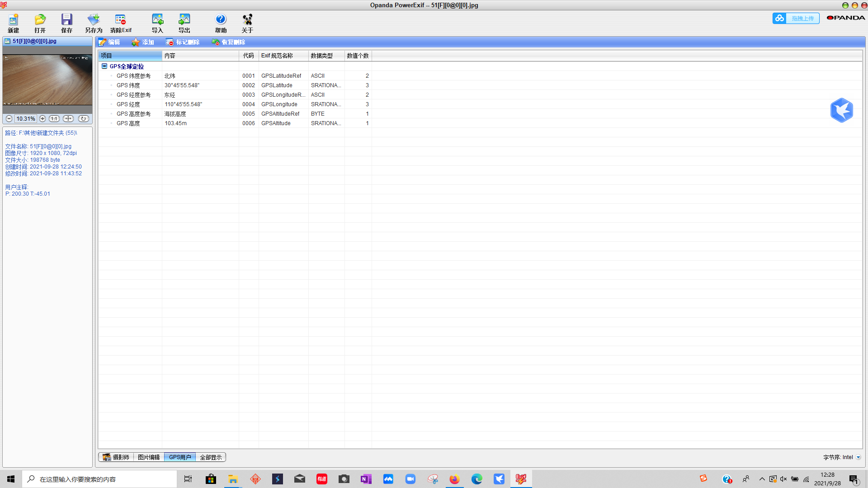Click the Clear Exif (清除Exif) icon
The height and width of the screenshot is (488, 868).
pos(120,23)
